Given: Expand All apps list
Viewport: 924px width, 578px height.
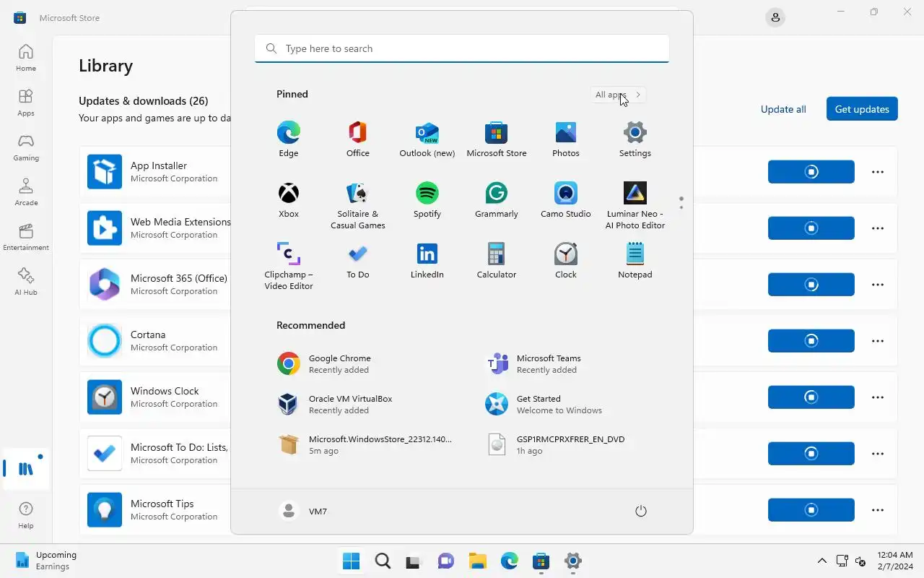Looking at the screenshot, I should coord(618,95).
